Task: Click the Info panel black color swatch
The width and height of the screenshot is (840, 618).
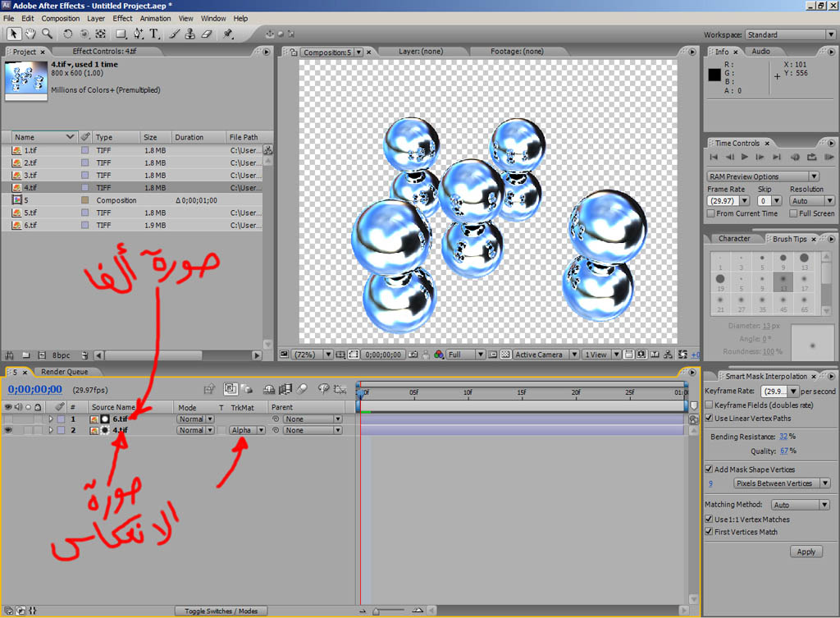Action: [x=714, y=75]
